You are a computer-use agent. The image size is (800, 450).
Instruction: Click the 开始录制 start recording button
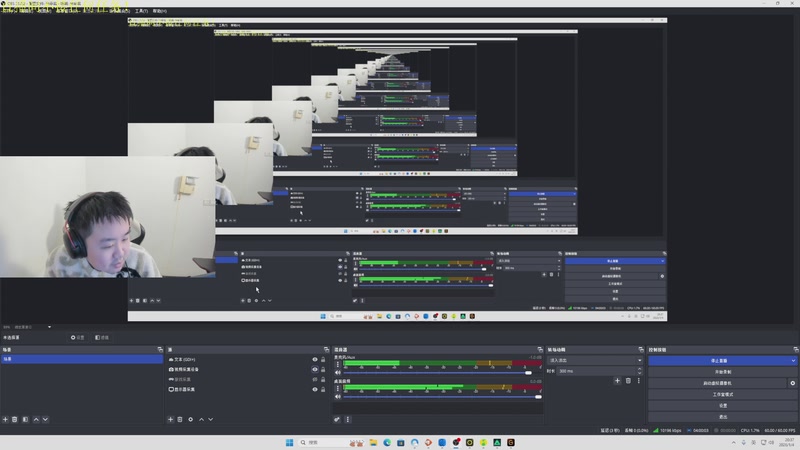(723, 372)
